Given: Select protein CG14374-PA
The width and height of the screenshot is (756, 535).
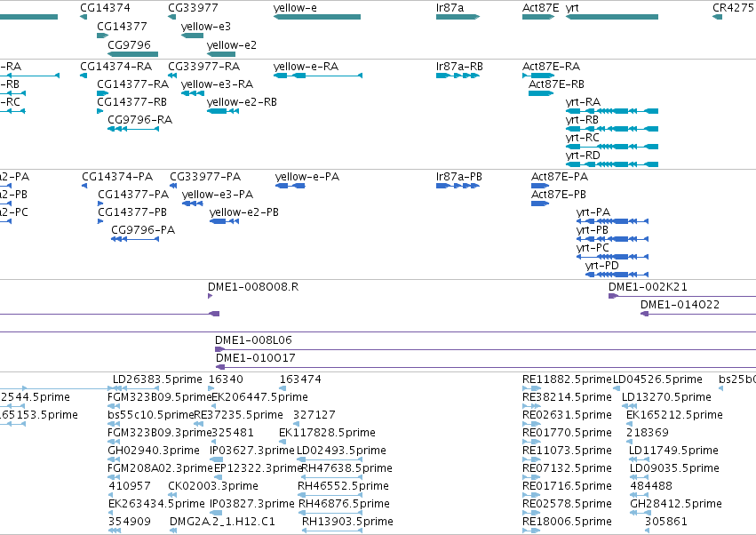Looking at the screenshot, I should [x=117, y=177].
